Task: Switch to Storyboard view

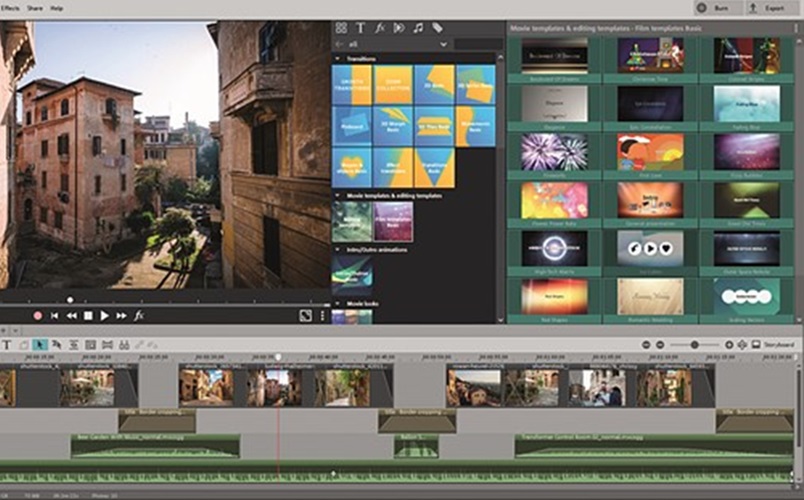Action: pos(773,345)
